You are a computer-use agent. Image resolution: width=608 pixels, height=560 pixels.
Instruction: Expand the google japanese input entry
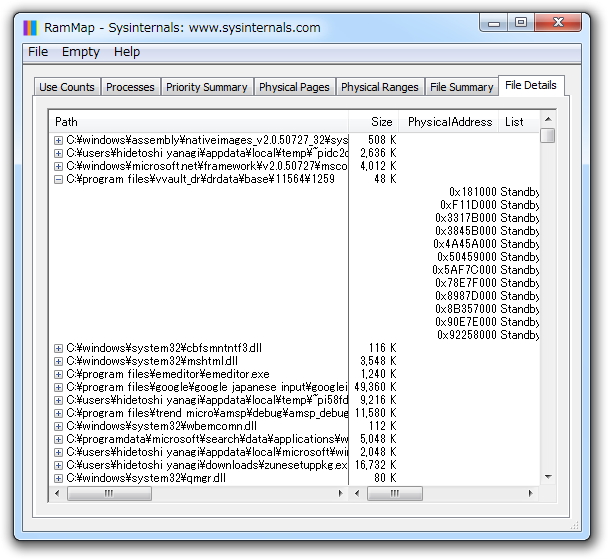pos(58,387)
